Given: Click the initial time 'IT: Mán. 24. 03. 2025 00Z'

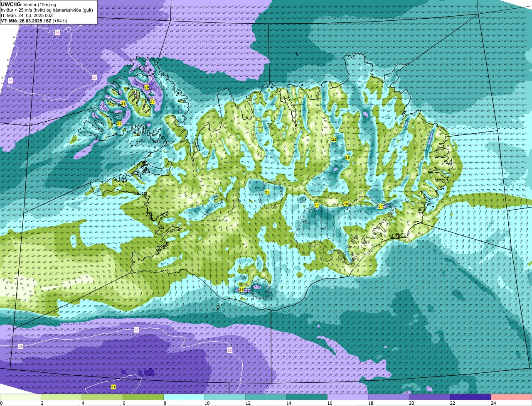Looking at the screenshot, I should click(x=27, y=15).
